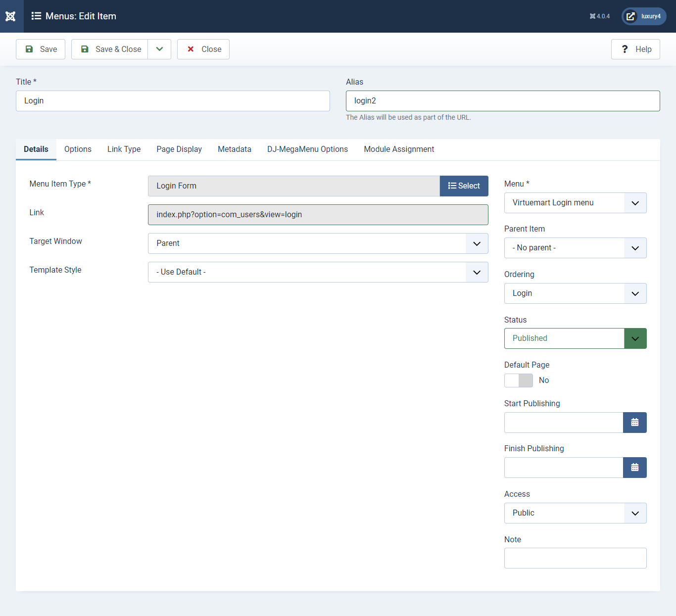The width and height of the screenshot is (676, 616).
Task: Open the Finish Publishing calendar picker
Action: click(x=634, y=468)
